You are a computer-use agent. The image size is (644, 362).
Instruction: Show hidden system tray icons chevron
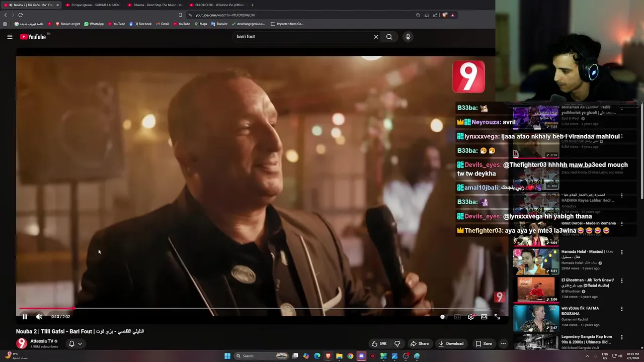click(x=587, y=356)
